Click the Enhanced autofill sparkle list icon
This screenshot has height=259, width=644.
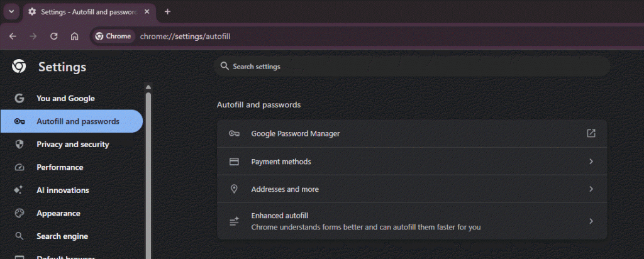tap(234, 221)
